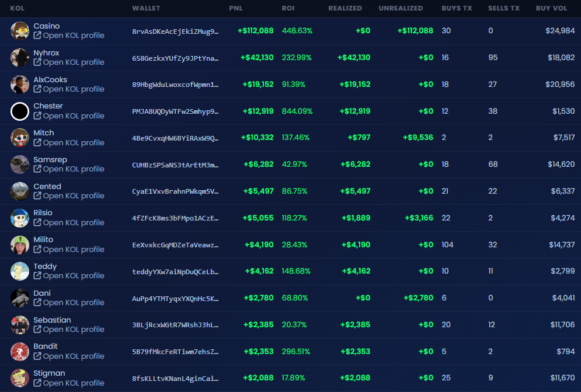Click Milito's avatar picture
Screen dimensions: 581x392
[20, 244]
